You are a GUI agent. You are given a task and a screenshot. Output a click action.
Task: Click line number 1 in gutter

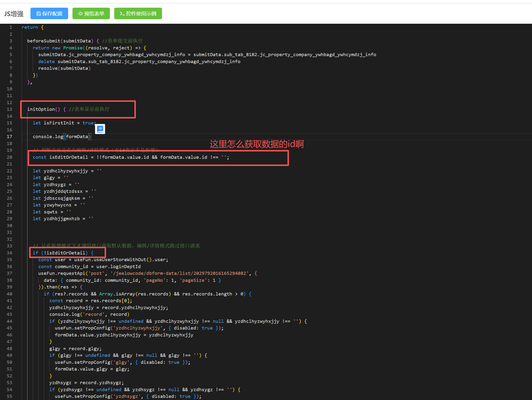coord(11,27)
